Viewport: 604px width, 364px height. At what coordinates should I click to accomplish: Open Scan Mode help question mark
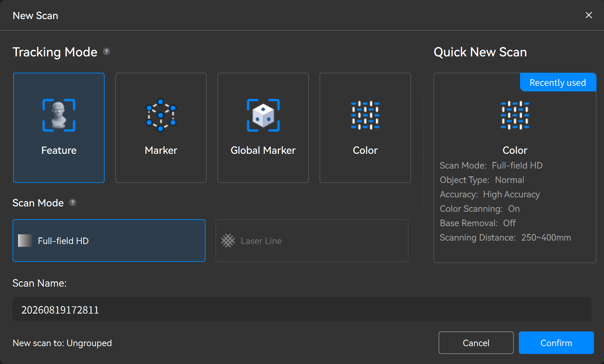point(73,202)
